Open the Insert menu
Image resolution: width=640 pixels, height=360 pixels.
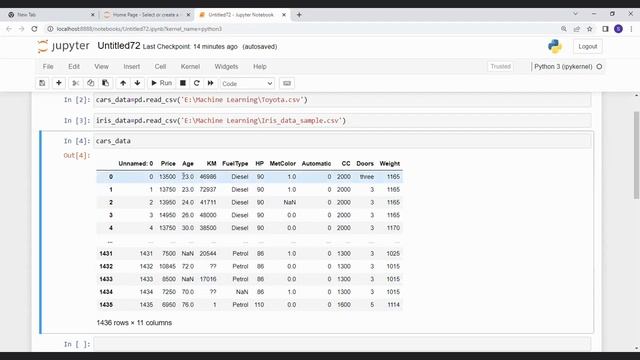(x=131, y=67)
